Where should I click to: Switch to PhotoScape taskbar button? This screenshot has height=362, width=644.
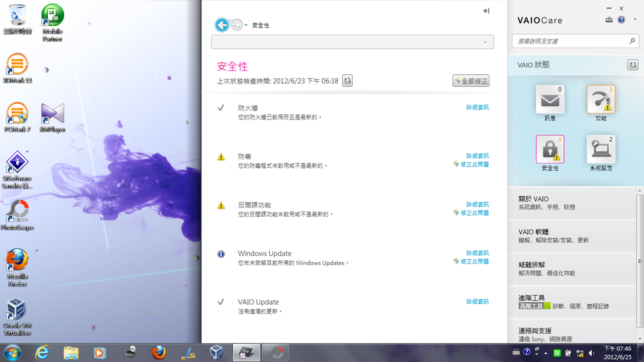[275, 353]
